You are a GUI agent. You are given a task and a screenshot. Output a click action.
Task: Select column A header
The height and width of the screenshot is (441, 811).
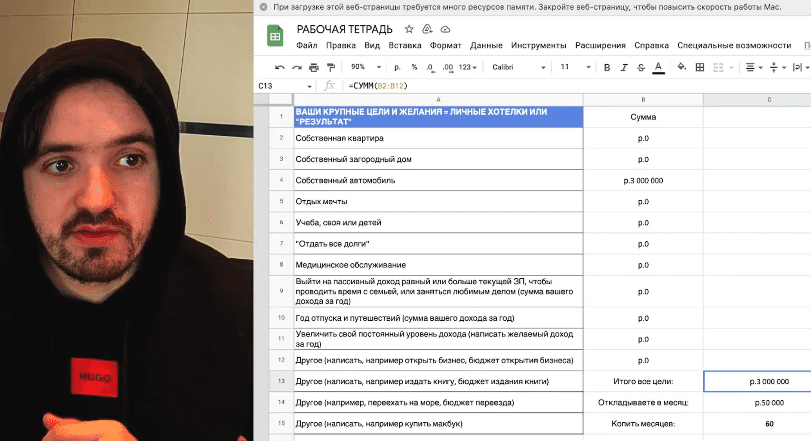tap(438, 100)
